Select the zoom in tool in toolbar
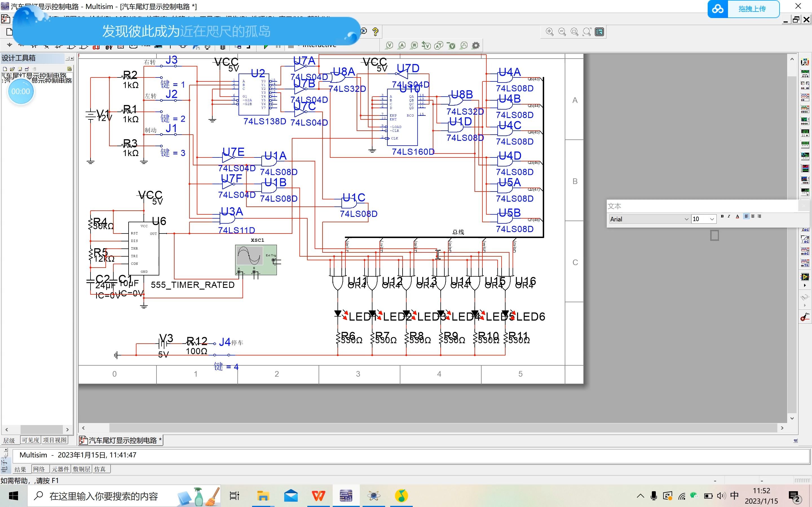 550,32
